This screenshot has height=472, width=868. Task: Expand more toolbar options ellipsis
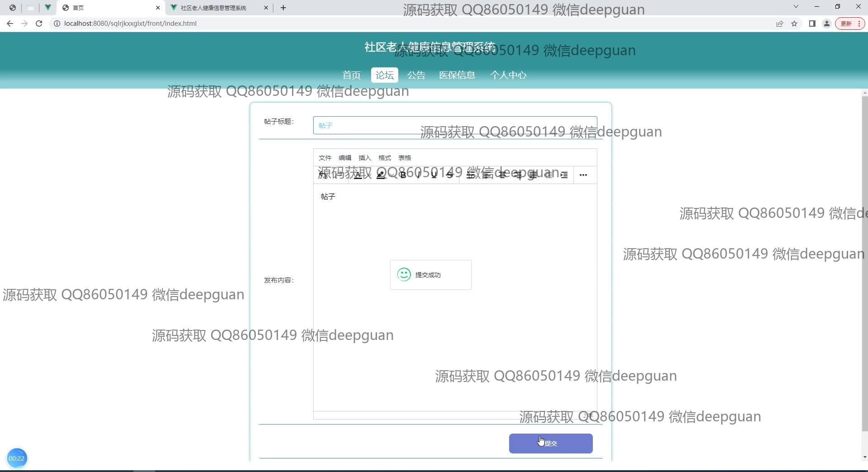[583, 175]
